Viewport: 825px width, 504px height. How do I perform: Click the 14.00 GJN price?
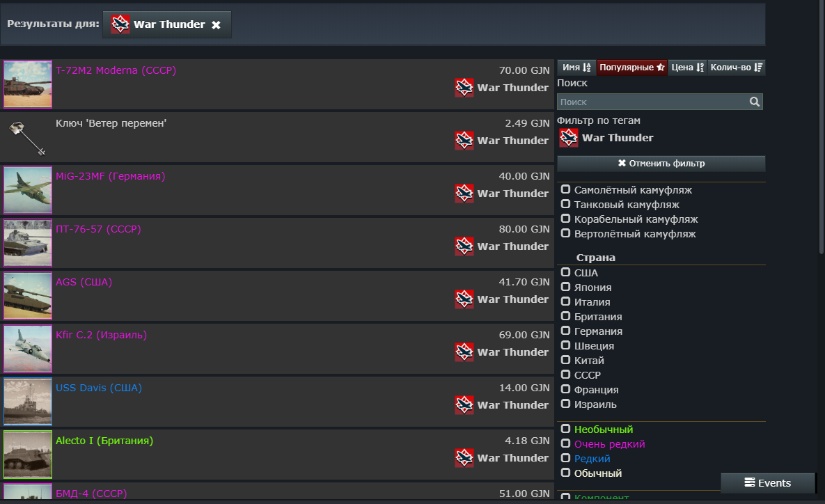point(524,388)
